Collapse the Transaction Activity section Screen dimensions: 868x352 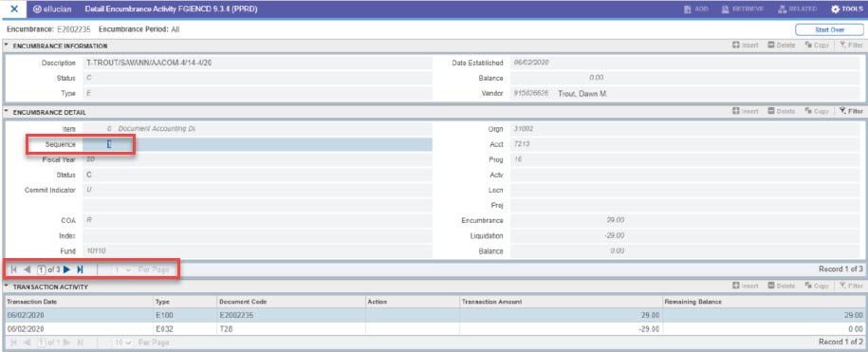pyautogui.click(x=6, y=287)
